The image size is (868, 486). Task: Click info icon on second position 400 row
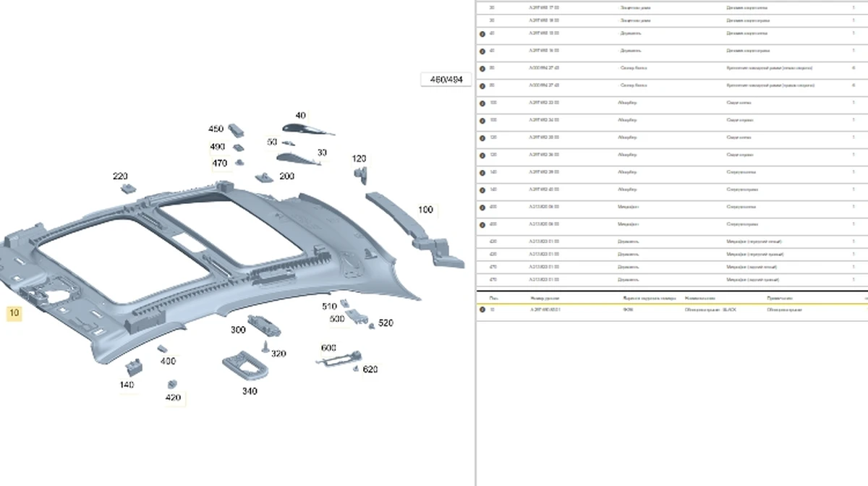(x=482, y=224)
